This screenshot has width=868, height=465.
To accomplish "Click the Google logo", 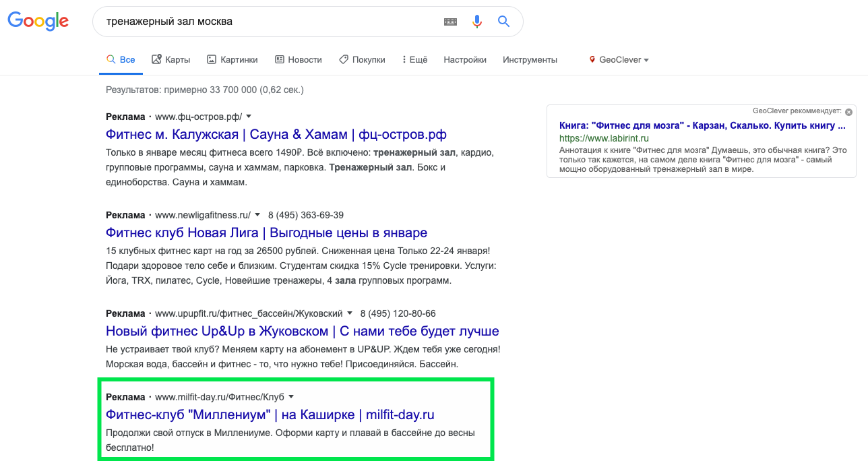I will pos(38,21).
